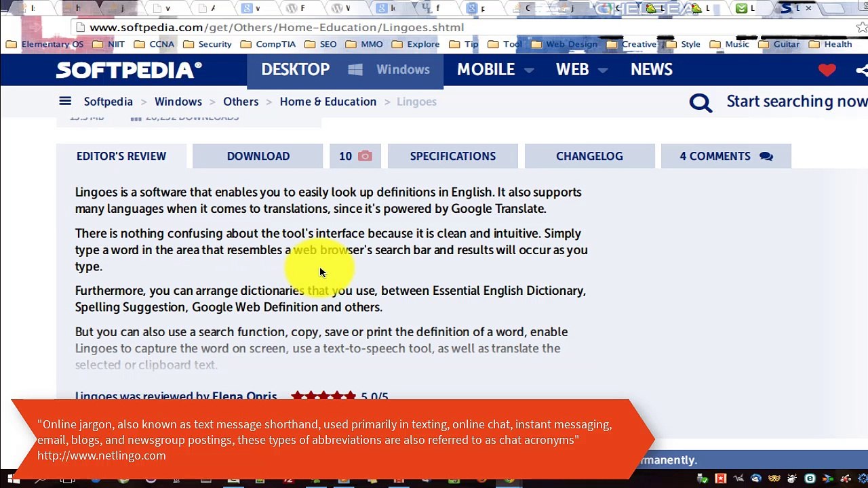Select the active Softpedia browser tab
Screen dimensions: 868x488
coord(796,8)
